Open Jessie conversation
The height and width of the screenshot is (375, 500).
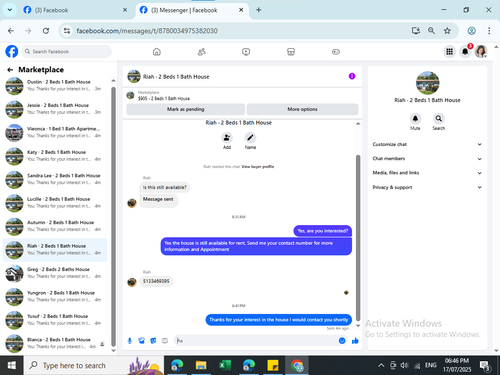pyautogui.click(x=55, y=109)
